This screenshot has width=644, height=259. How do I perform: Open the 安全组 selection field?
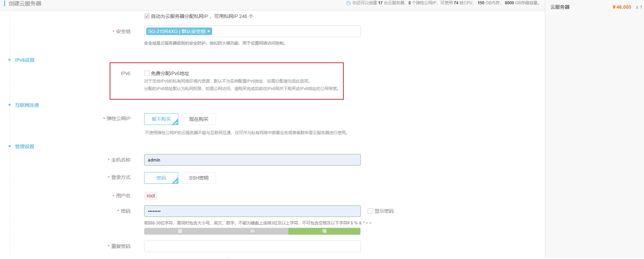point(285,32)
